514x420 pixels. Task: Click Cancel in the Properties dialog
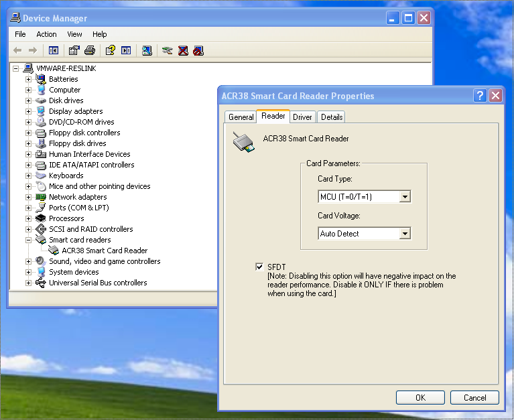474,398
